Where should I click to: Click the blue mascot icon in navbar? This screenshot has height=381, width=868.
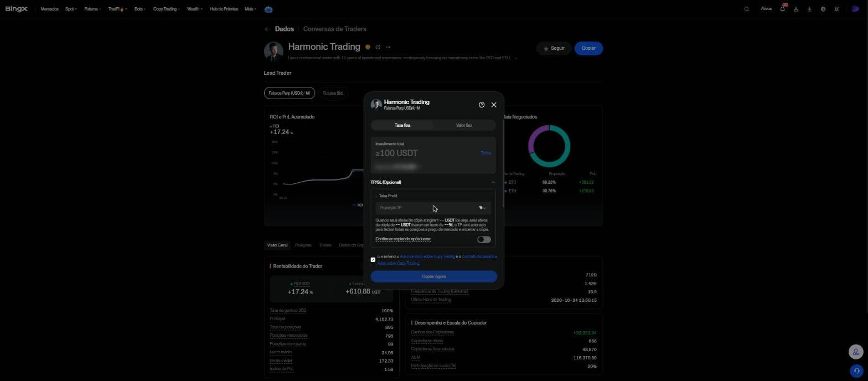(268, 9)
